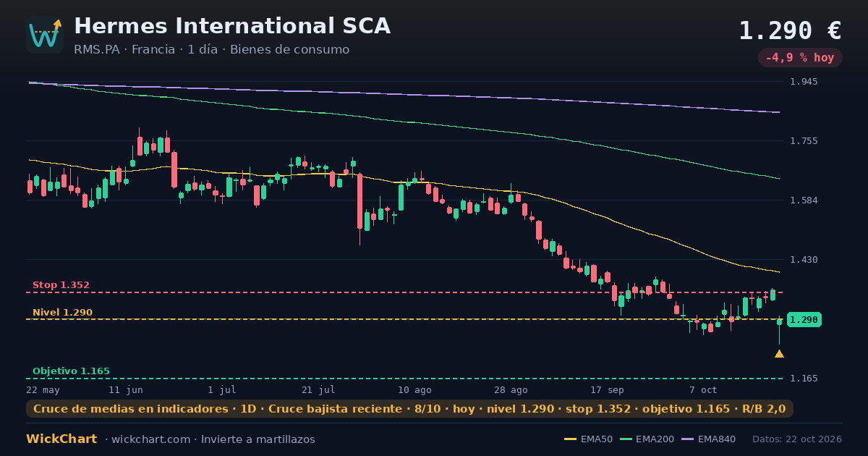This screenshot has width=868, height=456.
Task: Click the 22 may date label
Action: [x=43, y=389]
